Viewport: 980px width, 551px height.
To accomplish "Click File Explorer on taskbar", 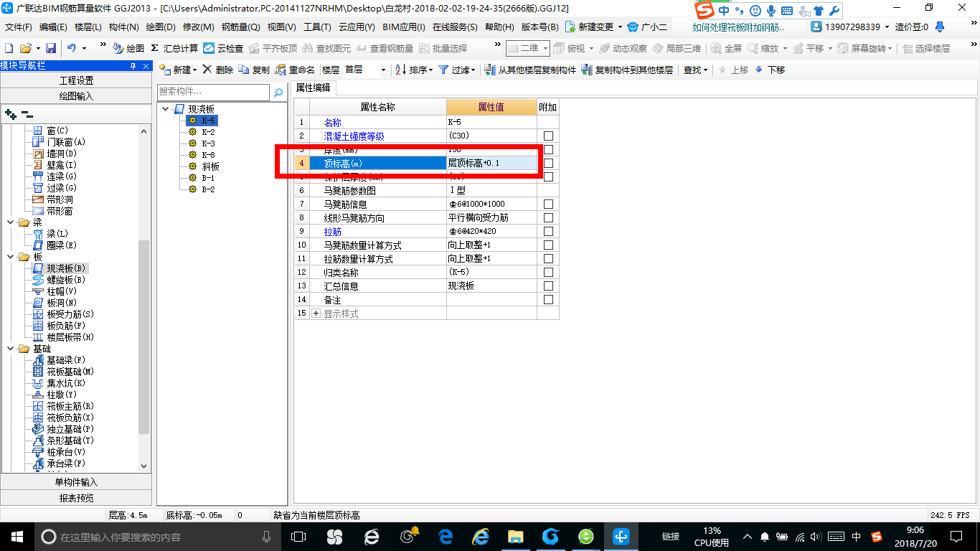I will tap(515, 536).
